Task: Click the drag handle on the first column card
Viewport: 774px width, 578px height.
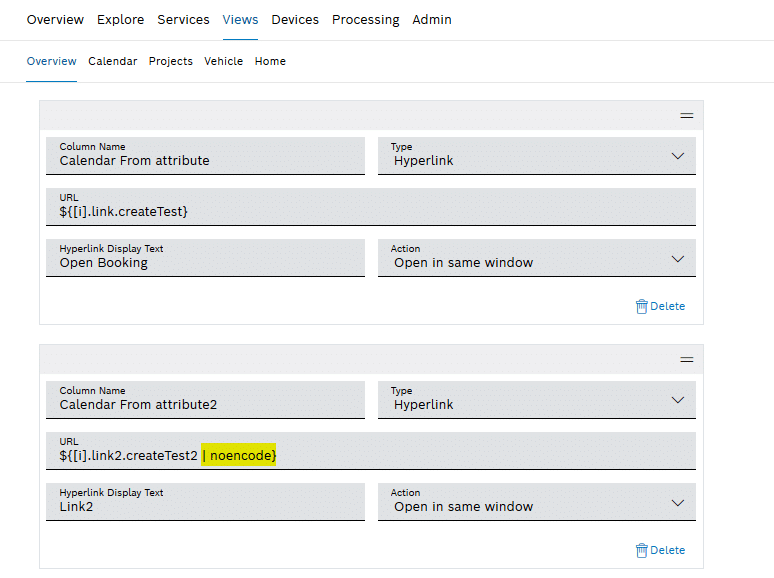Action: click(686, 115)
